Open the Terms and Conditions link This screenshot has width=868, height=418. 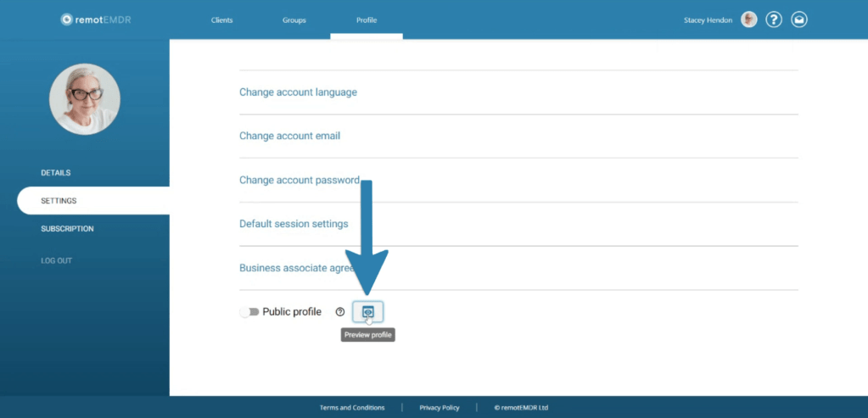pyautogui.click(x=352, y=408)
